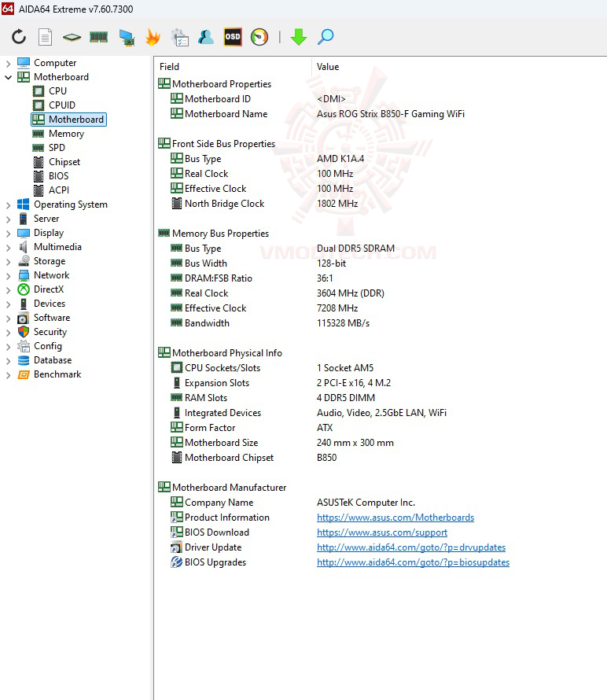Select the Motherboard Chipset row
Image resolution: width=607 pixels, height=700 pixels.
[x=381, y=458]
